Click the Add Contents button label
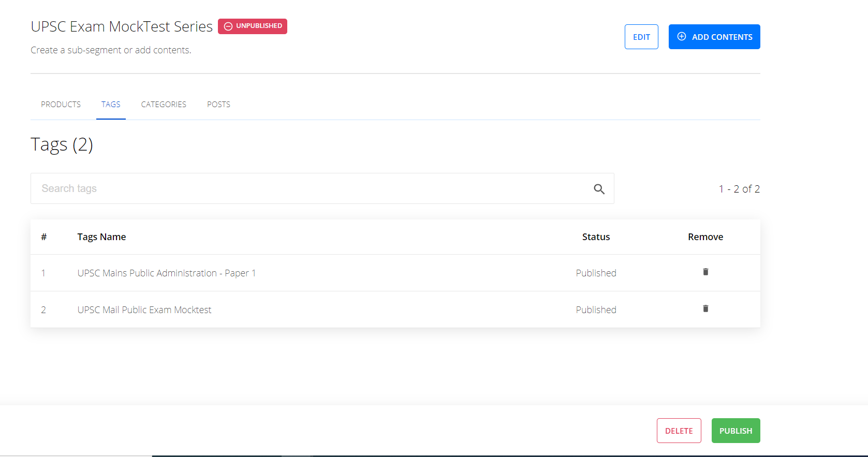 [x=722, y=37]
